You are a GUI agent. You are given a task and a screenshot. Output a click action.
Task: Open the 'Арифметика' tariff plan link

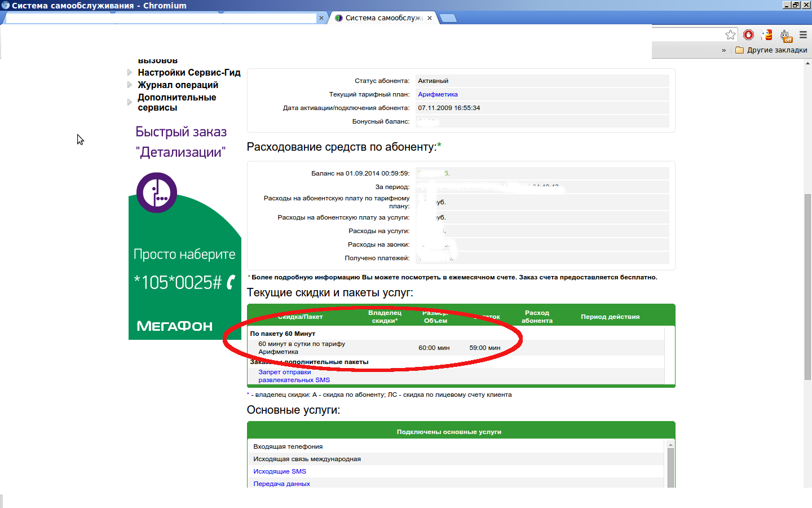pos(438,94)
